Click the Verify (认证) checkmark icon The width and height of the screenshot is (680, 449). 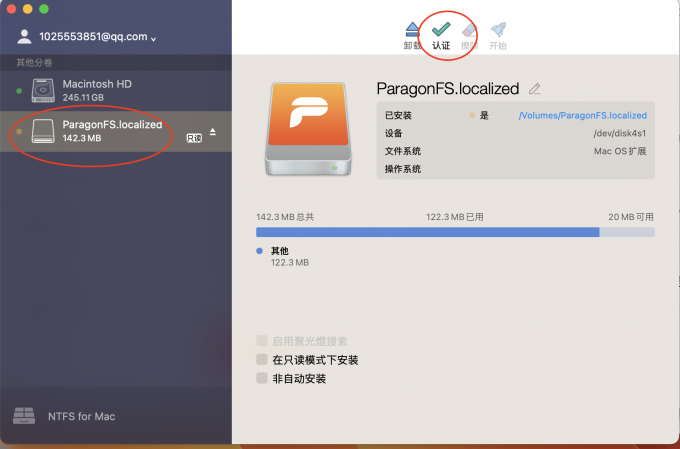point(441,30)
